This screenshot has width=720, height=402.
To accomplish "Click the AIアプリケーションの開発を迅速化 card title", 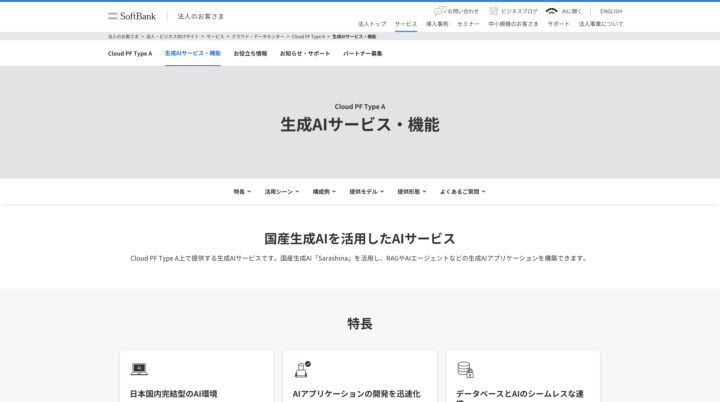I will click(x=356, y=394).
